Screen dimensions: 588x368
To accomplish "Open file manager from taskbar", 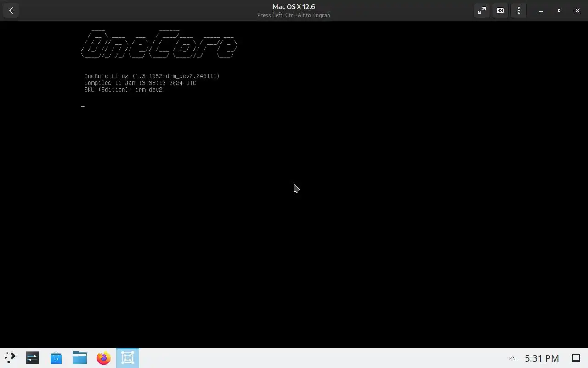I will tap(80, 358).
